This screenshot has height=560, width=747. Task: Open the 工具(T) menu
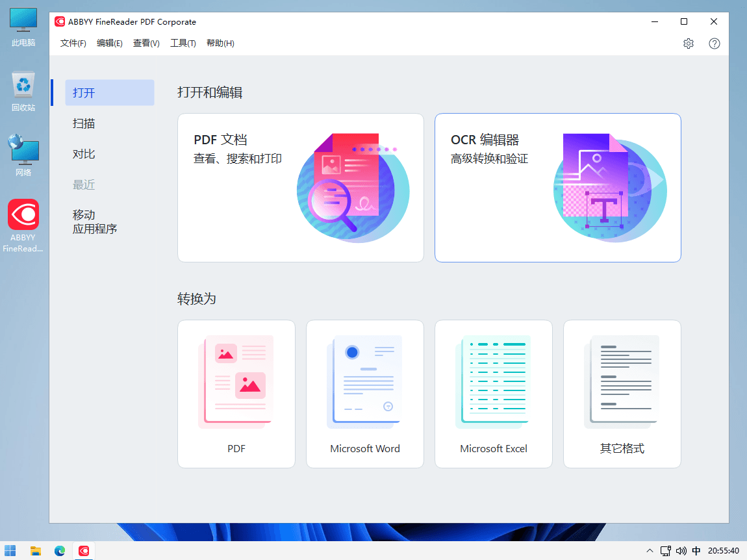click(x=183, y=44)
